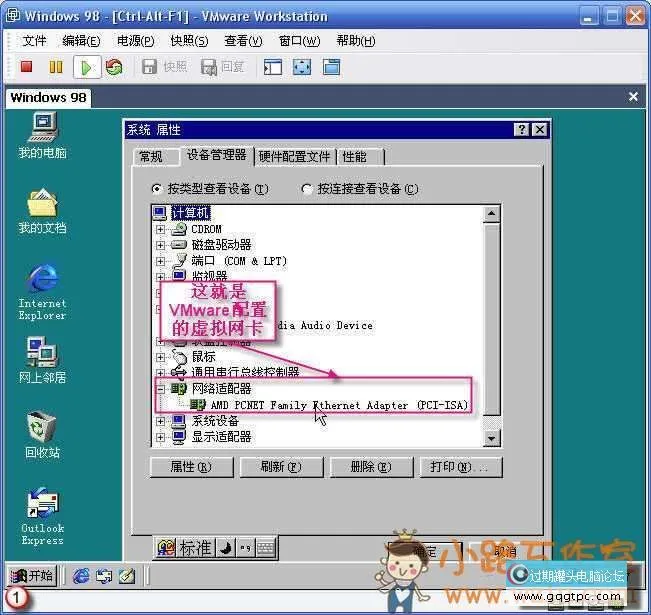Select AMD PCNET Family Ethernet Adapter
The image size is (651, 615).
328,405
